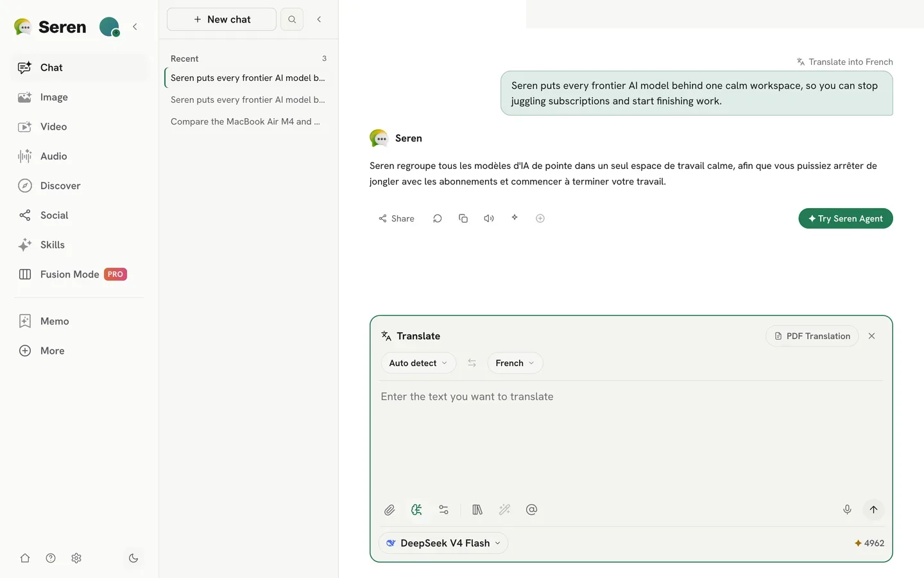Open the Compare the MacBook Air M4 chat
The width and height of the screenshot is (924, 578).
click(248, 121)
